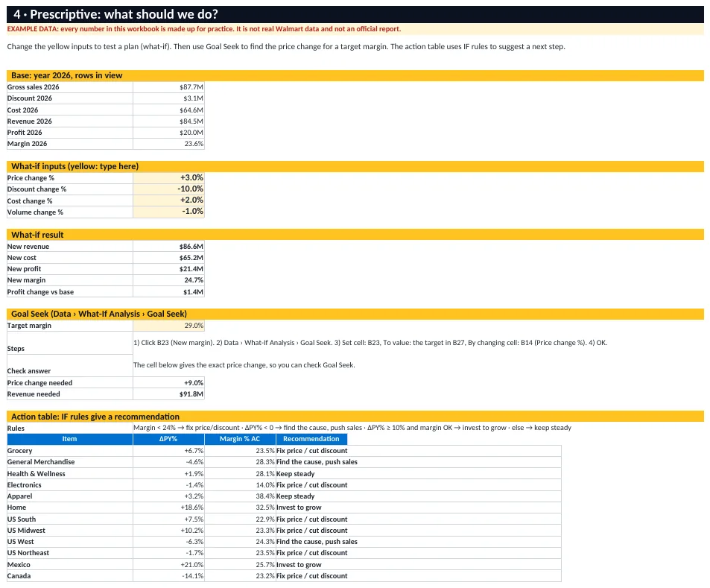
Task: Click the Health & Wellness item cell
Action: 70,473
